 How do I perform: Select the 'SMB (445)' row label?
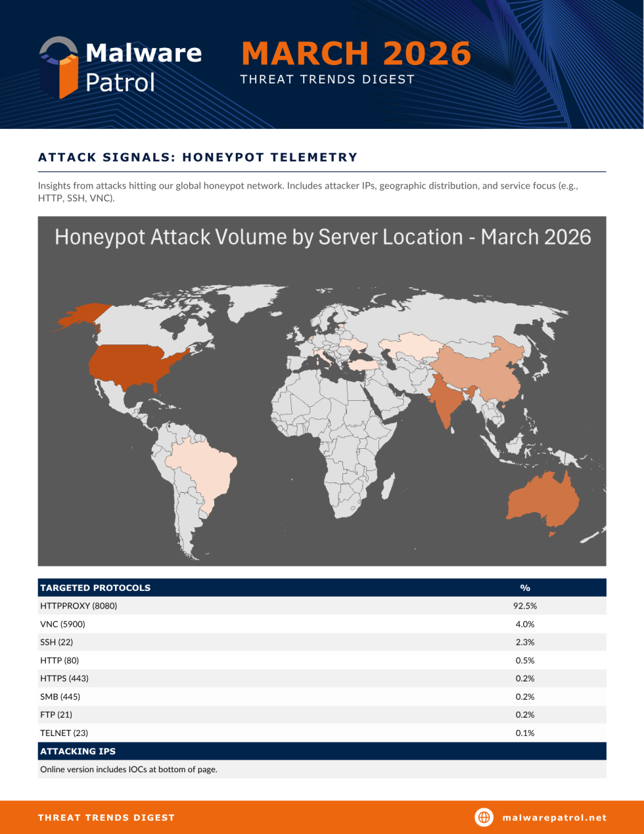(60, 697)
